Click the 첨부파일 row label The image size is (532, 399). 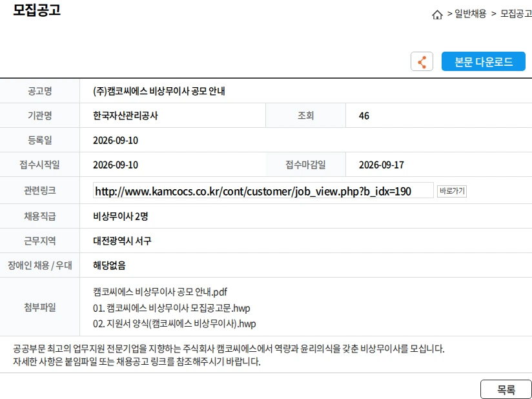[x=39, y=307]
